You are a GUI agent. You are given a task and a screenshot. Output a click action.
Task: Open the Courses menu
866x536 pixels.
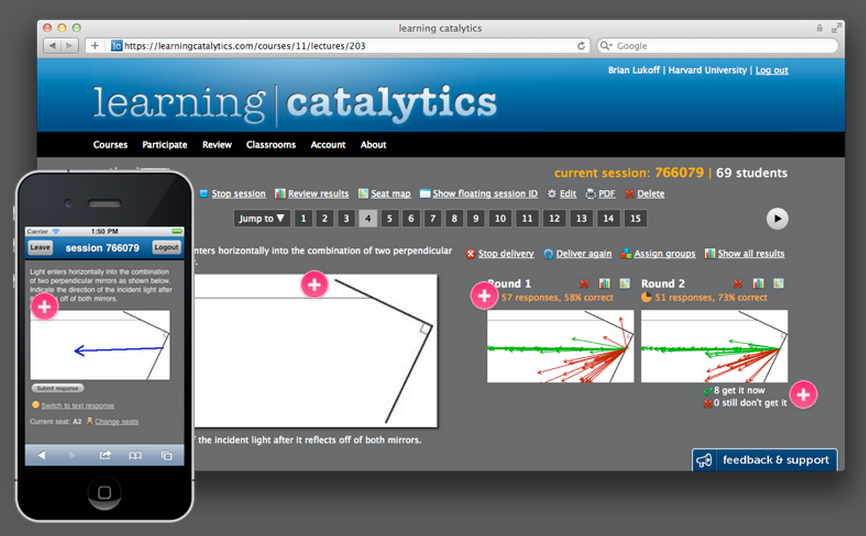[110, 145]
